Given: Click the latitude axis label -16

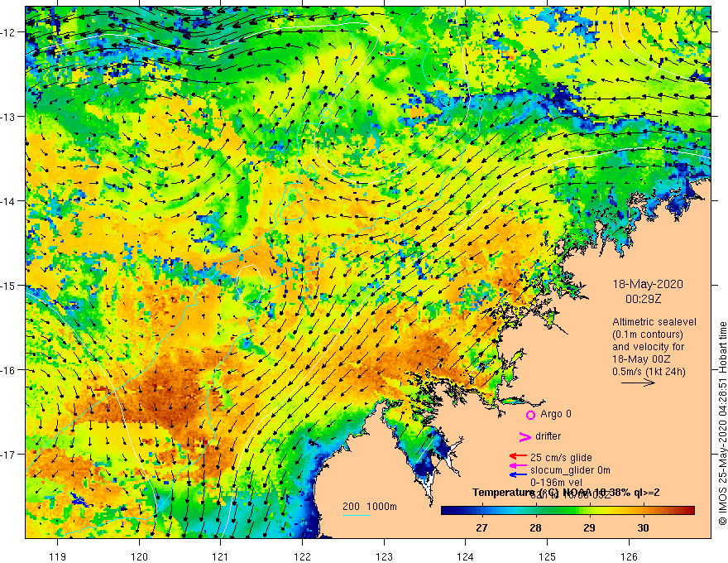Looking at the screenshot, I should pyautogui.click(x=9, y=370).
